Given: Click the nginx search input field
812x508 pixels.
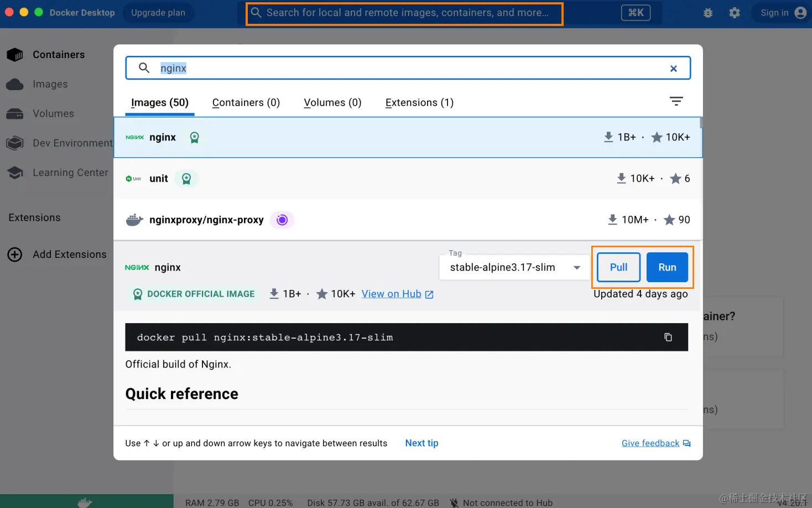Looking at the screenshot, I should click(408, 68).
